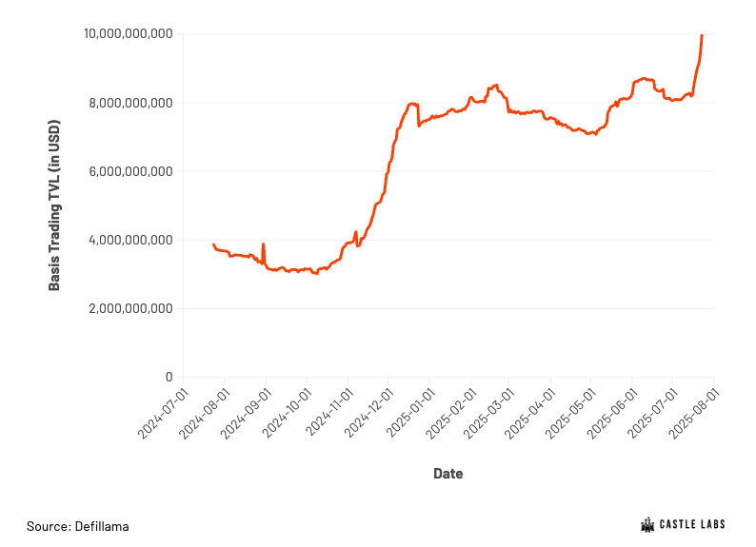Click the 2024-09-01 date tick label

[x=246, y=414]
